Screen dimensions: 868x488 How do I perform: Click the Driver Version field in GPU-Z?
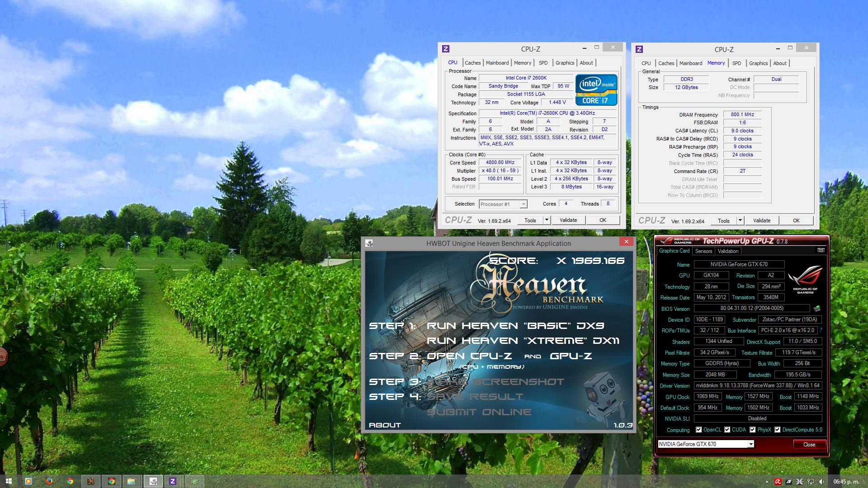758,385
